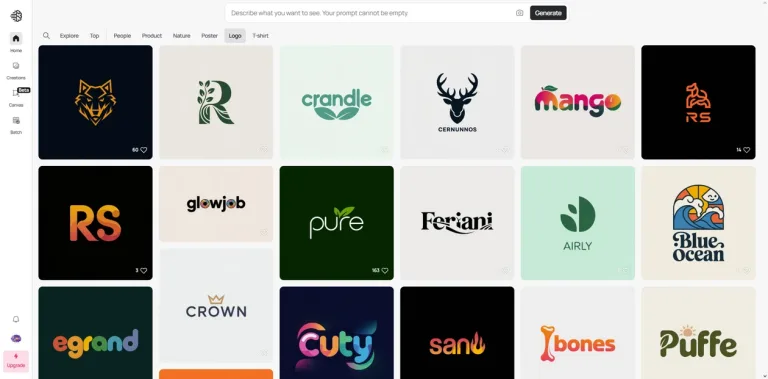Image resolution: width=768 pixels, height=379 pixels.
Task: Like the orange RS horse logo heart
Action: (746, 150)
